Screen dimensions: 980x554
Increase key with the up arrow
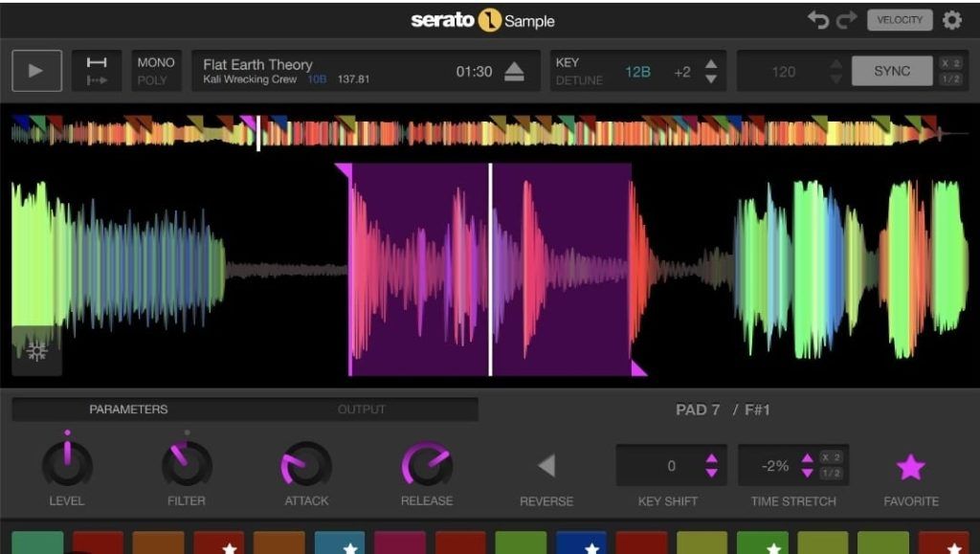tap(711, 64)
